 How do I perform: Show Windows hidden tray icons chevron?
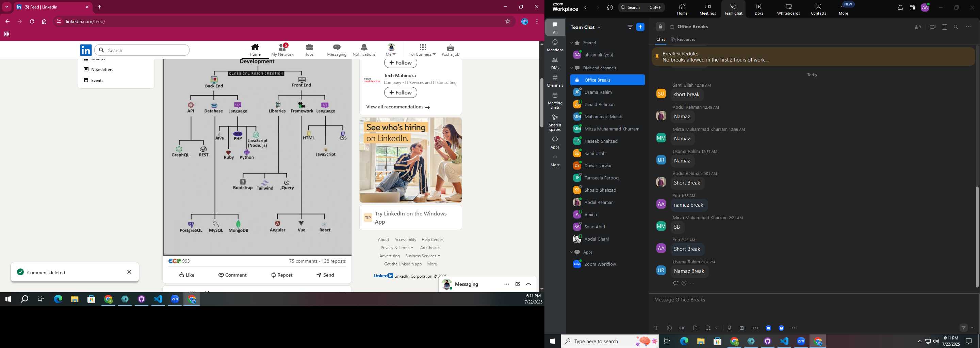click(919, 341)
